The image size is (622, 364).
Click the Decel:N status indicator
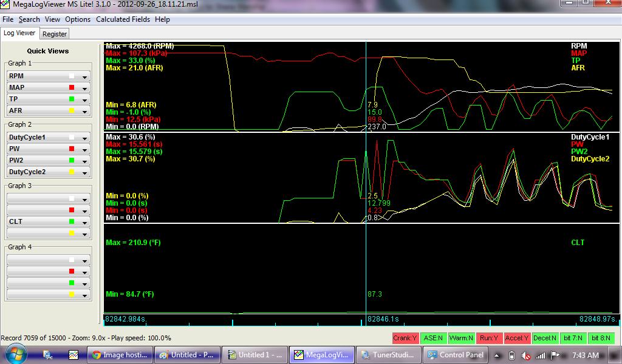click(x=545, y=339)
